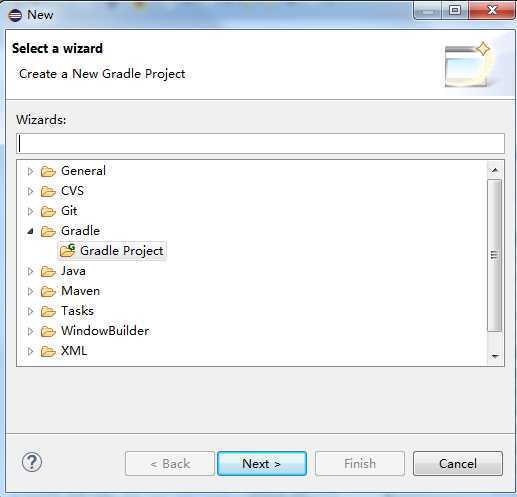Image resolution: width=517 pixels, height=497 pixels.
Task: Click the scroll down arrow in wizard list
Action: coord(495,356)
